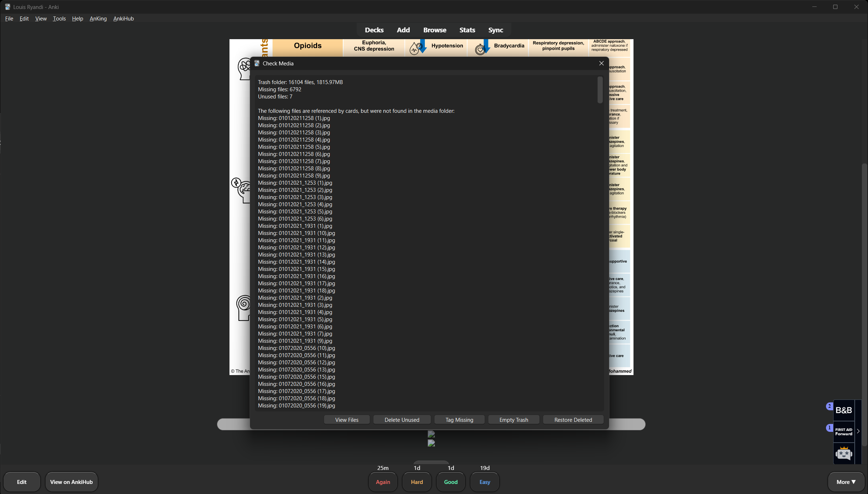The height and width of the screenshot is (494, 868).
Task: Click the View Files button
Action: (347, 420)
